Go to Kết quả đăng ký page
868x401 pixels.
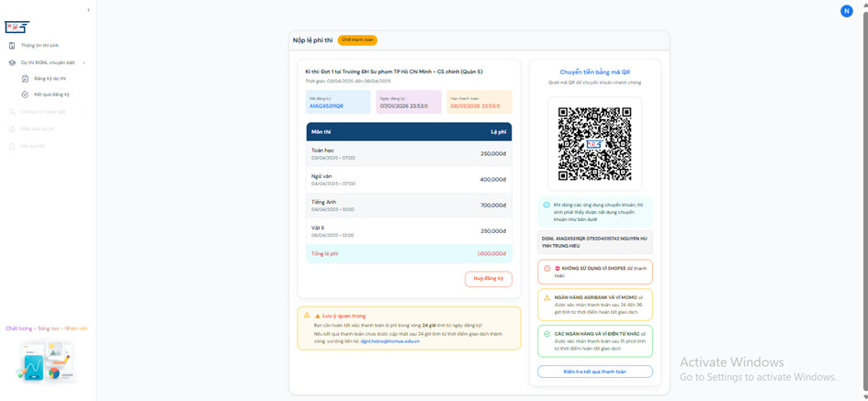click(x=51, y=95)
